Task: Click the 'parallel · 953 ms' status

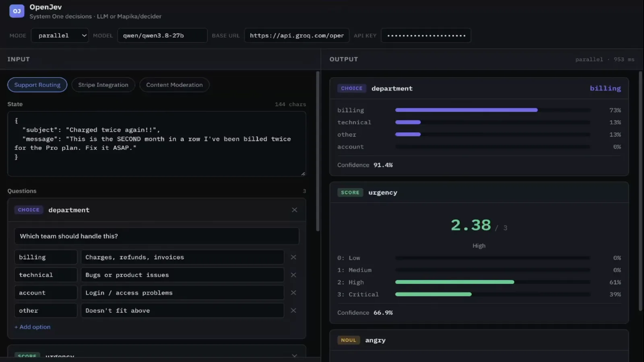Action: tap(605, 60)
